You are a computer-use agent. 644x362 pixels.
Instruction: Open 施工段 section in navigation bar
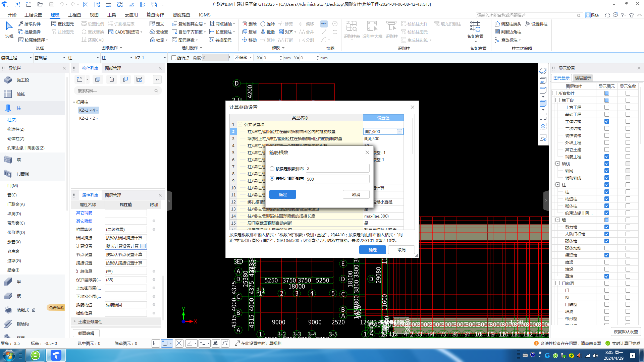[x=33, y=80]
